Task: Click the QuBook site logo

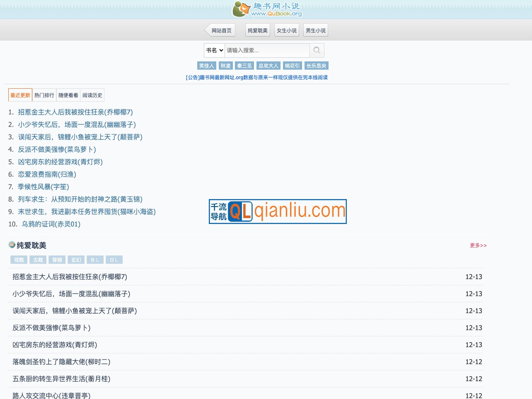Action: click(x=267, y=9)
